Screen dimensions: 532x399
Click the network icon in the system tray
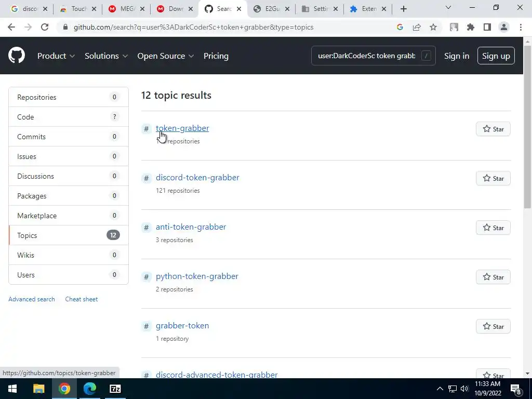click(453, 389)
